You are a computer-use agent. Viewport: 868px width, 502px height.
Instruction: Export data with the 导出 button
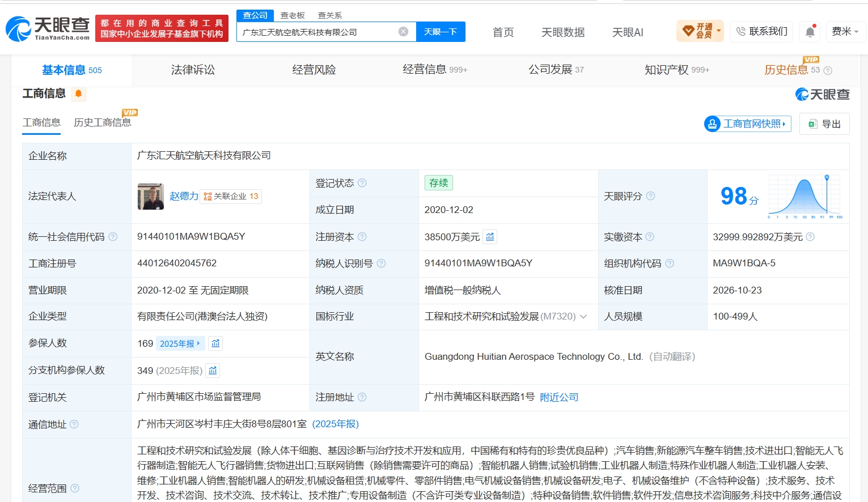click(824, 124)
